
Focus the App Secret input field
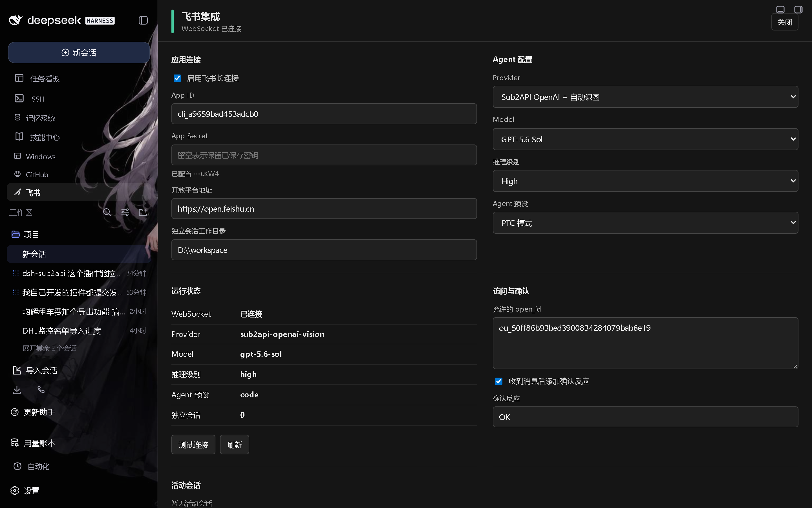[324, 155]
